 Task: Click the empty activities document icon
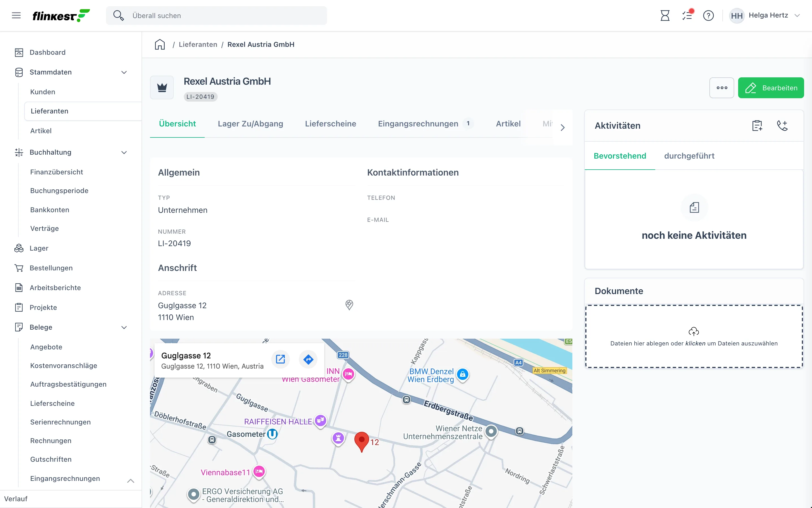tap(694, 208)
